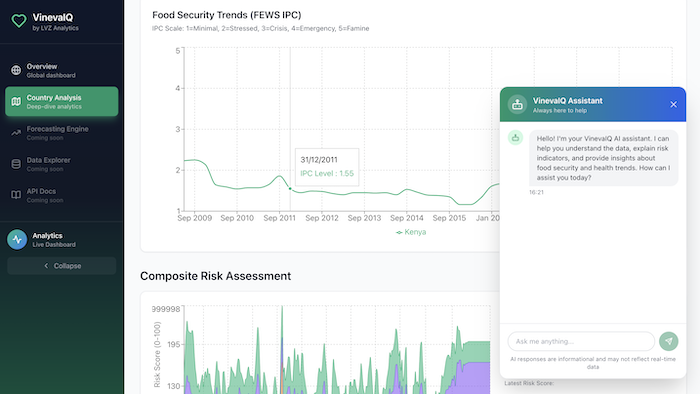Click the IPC Scale description subtitle
Viewport: 700px width, 394px height.
pos(260,29)
